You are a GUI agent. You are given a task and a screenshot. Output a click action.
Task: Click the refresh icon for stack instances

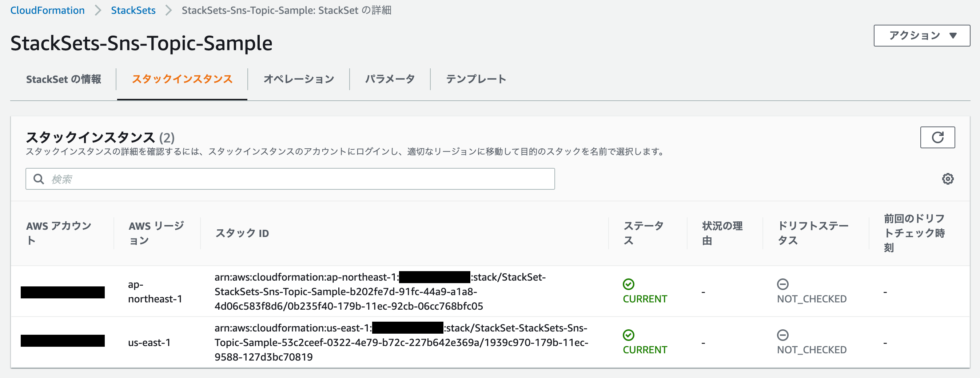(x=937, y=137)
